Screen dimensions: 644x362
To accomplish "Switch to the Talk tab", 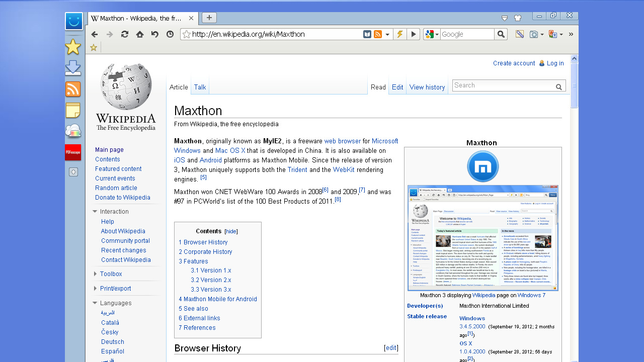I will 200,86.
